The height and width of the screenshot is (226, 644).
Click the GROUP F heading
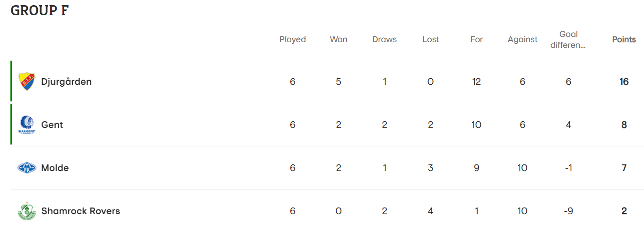(40, 10)
